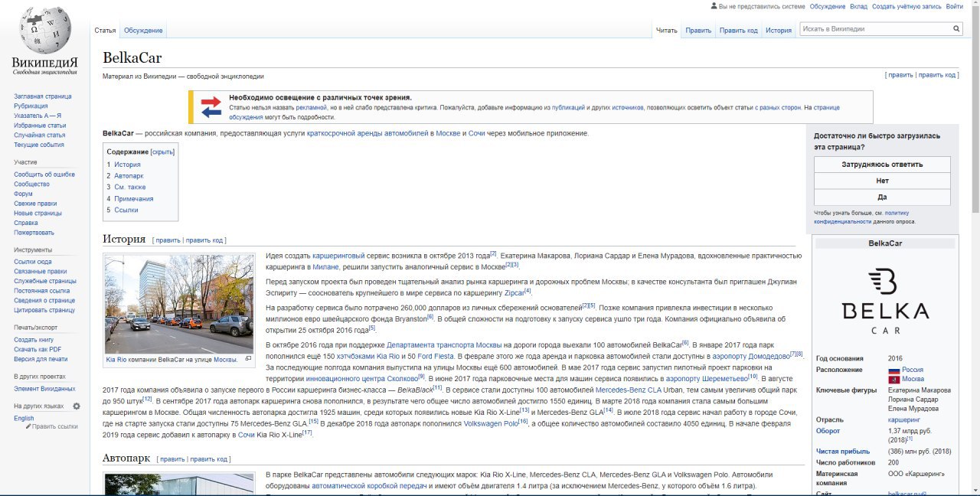The image size is (980, 496).
Task: Click the Войти login link
Action: (x=954, y=6)
